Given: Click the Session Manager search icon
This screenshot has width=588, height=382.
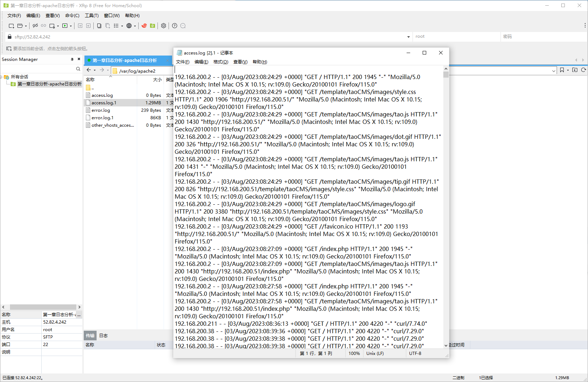Looking at the screenshot, I should coord(78,69).
